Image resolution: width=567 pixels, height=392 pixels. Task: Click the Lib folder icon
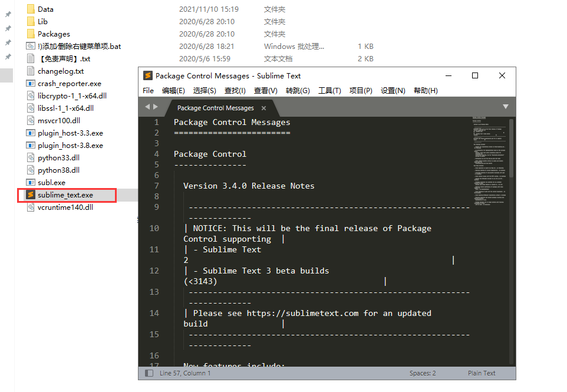pos(31,21)
